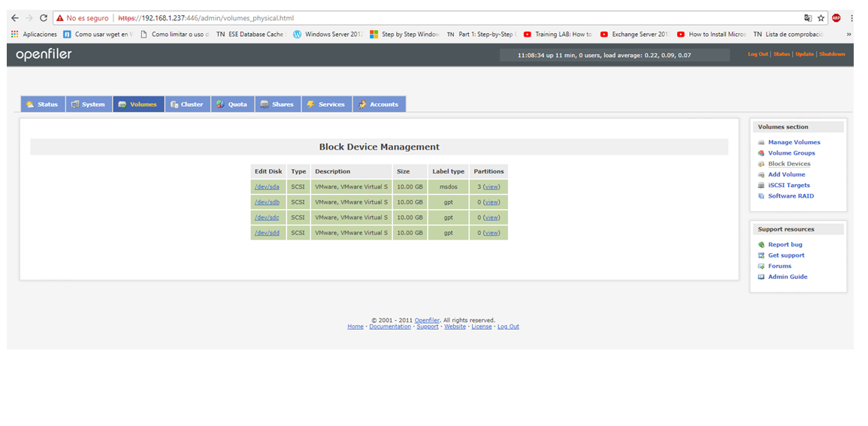View partitions of /dev/sdd row
This screenshot has width=868, height=426.
point(491,232)
